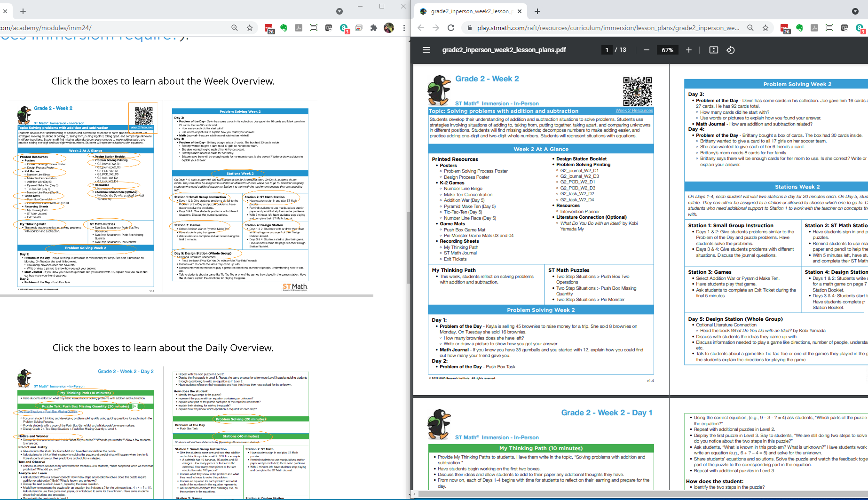868x500 pixels.
Task: Expand tab search arrow in left window
Action: point(339,11)
